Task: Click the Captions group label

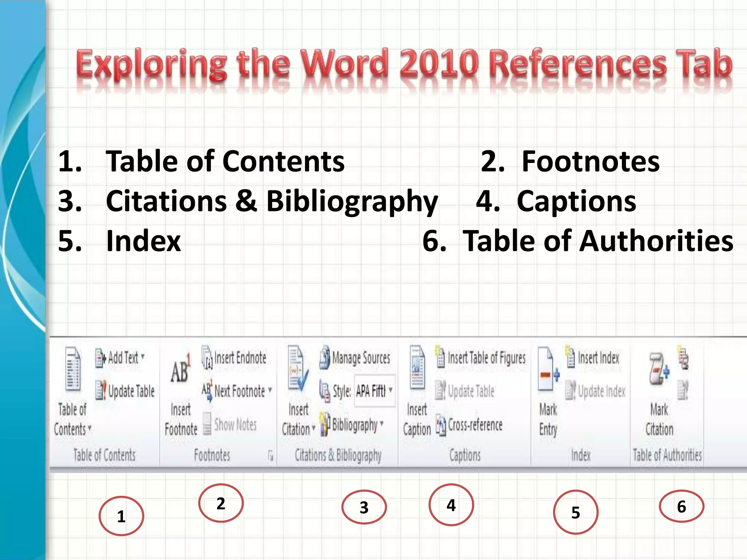Action: click(x=465, y=456)
